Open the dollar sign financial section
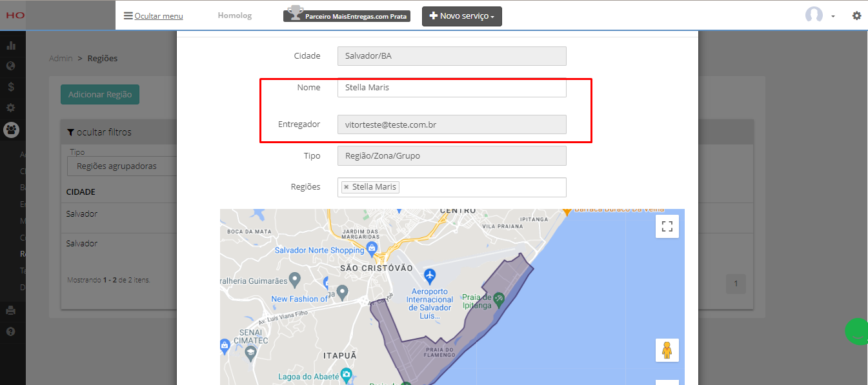The image size is (868, 385). [11, 86]
